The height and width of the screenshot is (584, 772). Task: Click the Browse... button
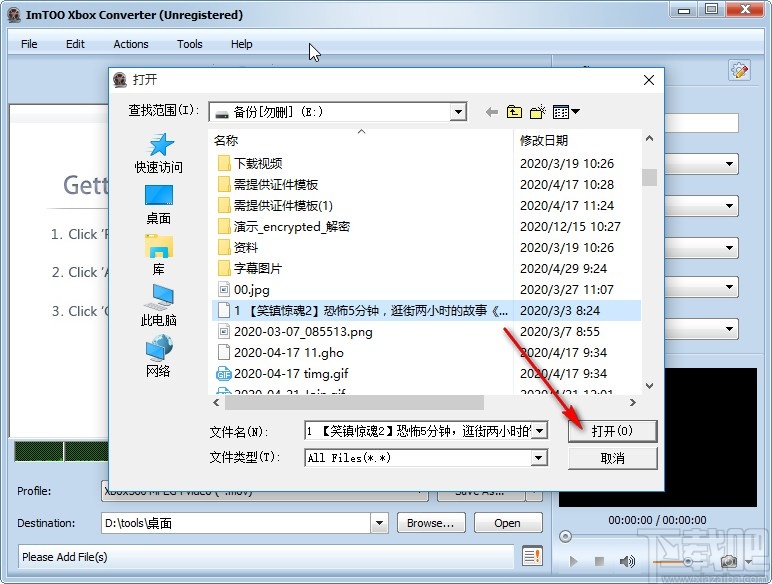(x=431, y=523)
